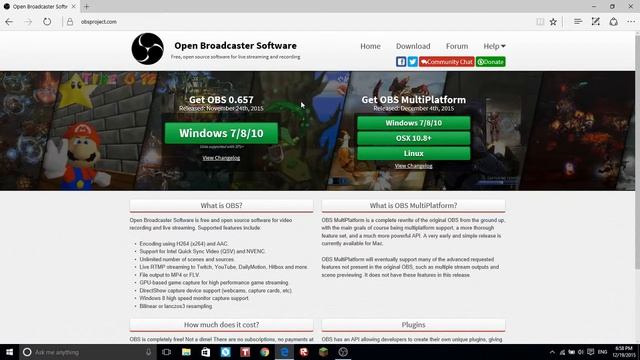Open Task View from taskbar
Viewport: 640px width, 360px height.
click(x=166, y=352)
